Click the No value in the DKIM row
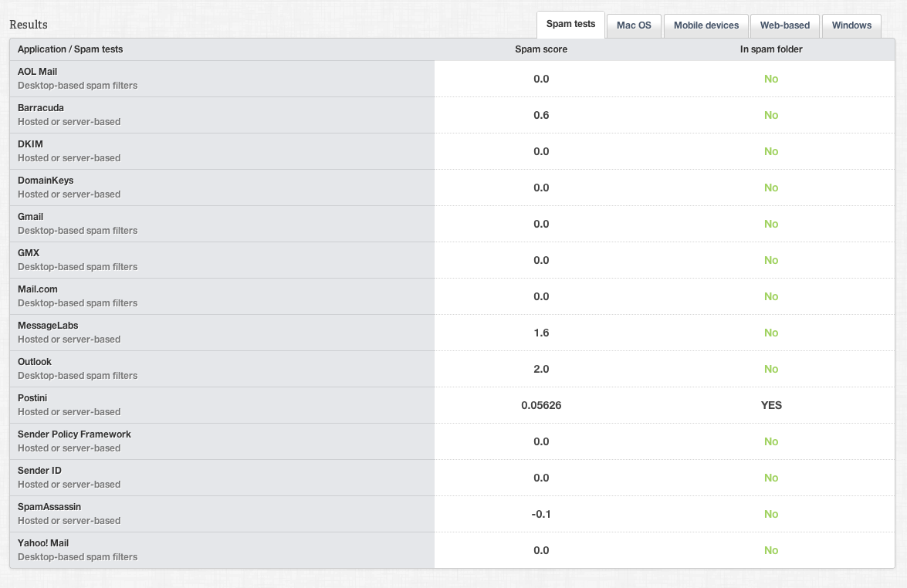 pos(771,151)
